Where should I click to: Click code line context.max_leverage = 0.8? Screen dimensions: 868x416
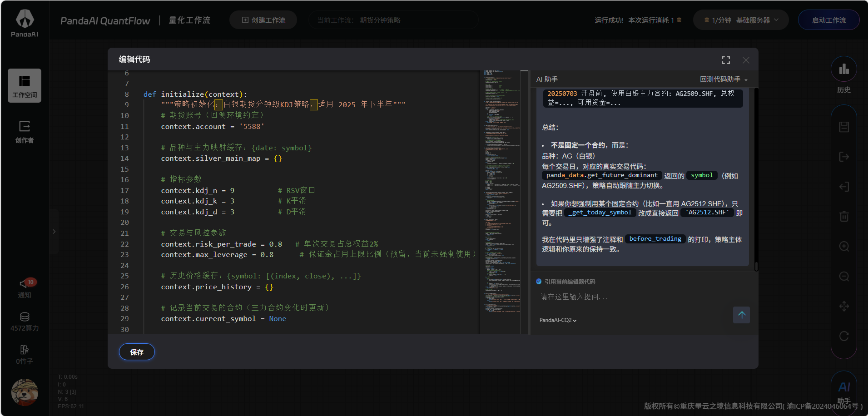(217, 255)
